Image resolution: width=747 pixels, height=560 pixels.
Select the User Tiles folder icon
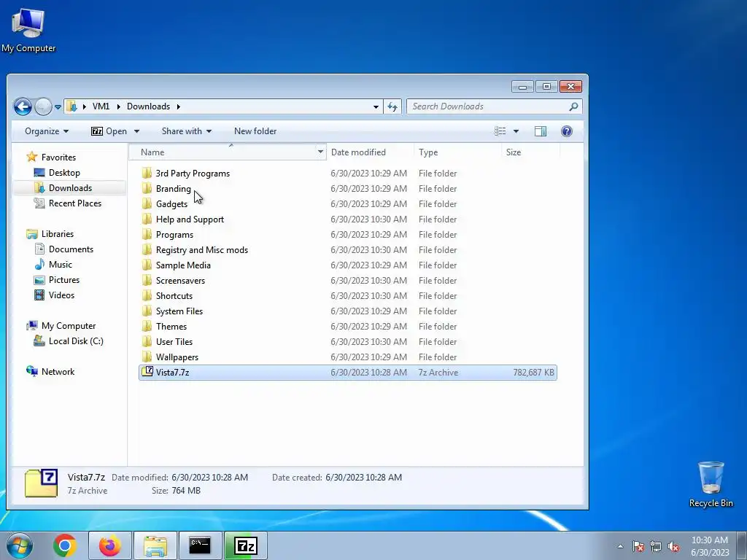point(147,341)
